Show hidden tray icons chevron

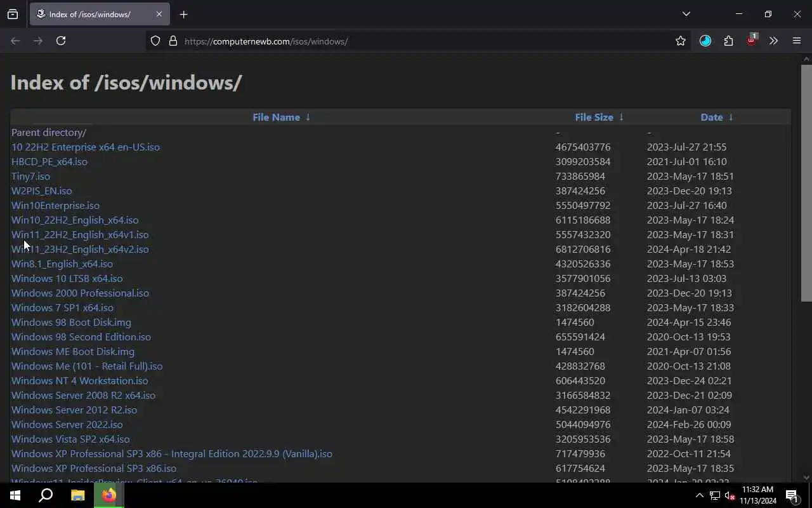(x=699, y=495)
